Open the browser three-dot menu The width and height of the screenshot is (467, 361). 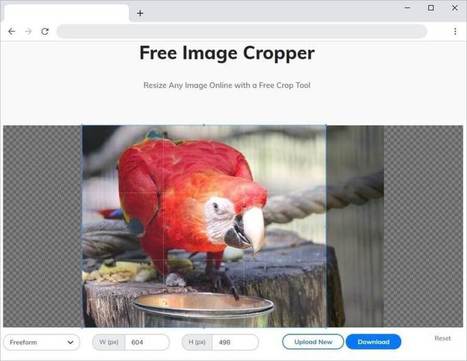[455, 31]
